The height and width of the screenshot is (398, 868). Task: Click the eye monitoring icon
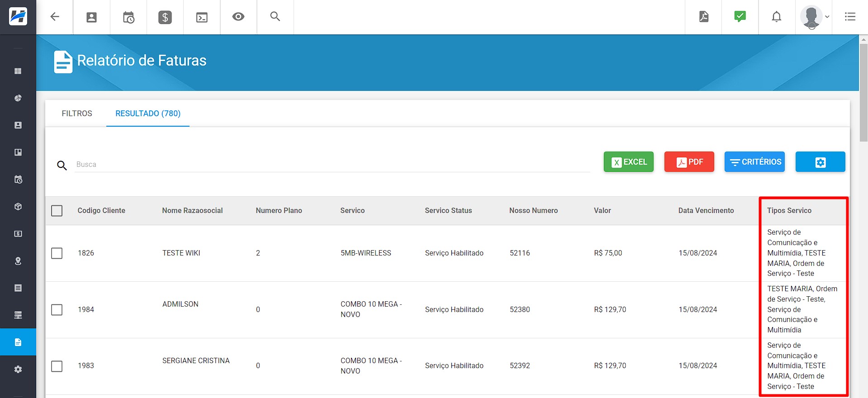(x=238, y=17)
